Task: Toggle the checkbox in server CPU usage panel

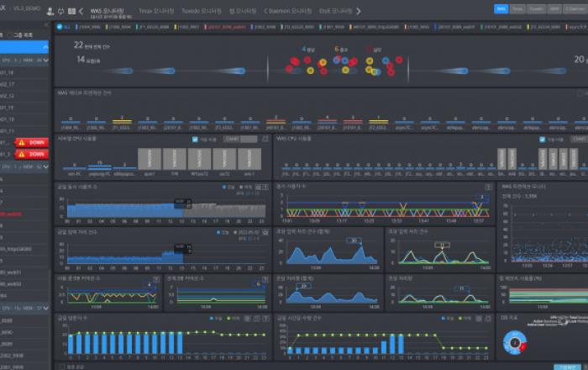Action: point(195,140)
